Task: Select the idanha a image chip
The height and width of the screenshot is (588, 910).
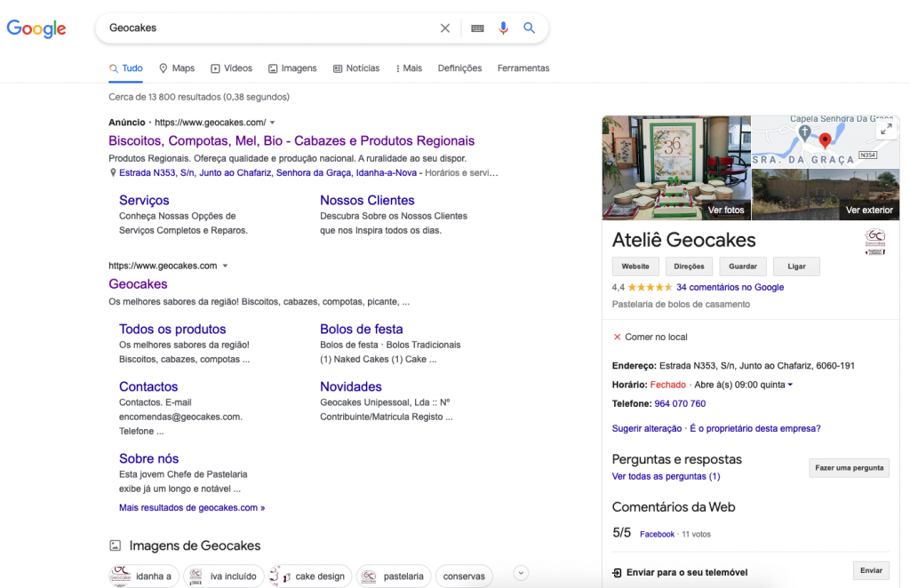Action: point(143,576)
